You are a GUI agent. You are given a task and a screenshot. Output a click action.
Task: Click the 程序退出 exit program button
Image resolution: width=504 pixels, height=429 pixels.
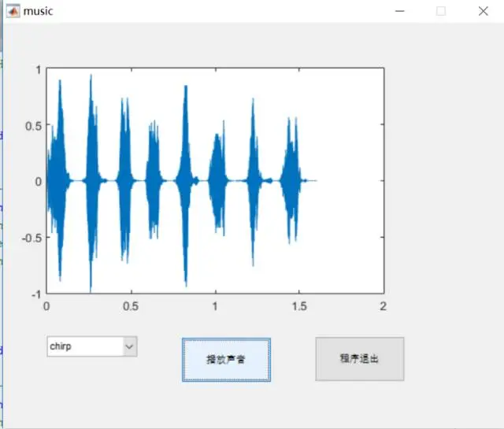[x=360, y=359]
